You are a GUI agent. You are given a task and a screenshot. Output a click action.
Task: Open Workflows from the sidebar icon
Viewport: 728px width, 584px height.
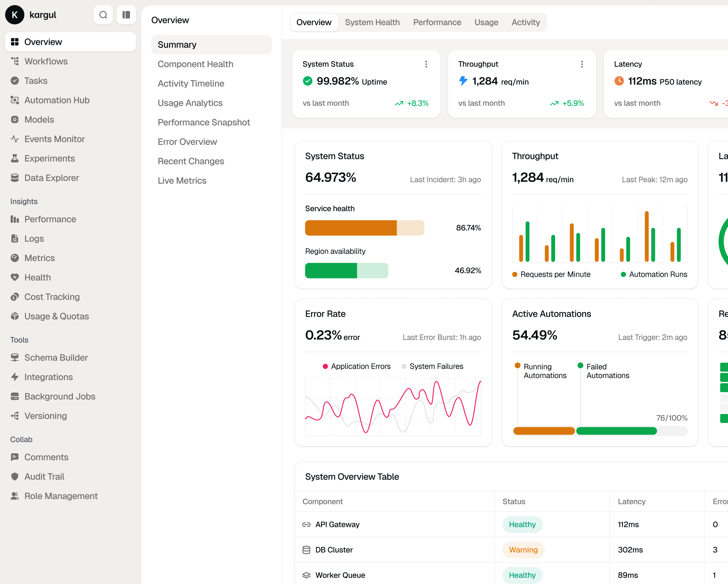(14, 61)
